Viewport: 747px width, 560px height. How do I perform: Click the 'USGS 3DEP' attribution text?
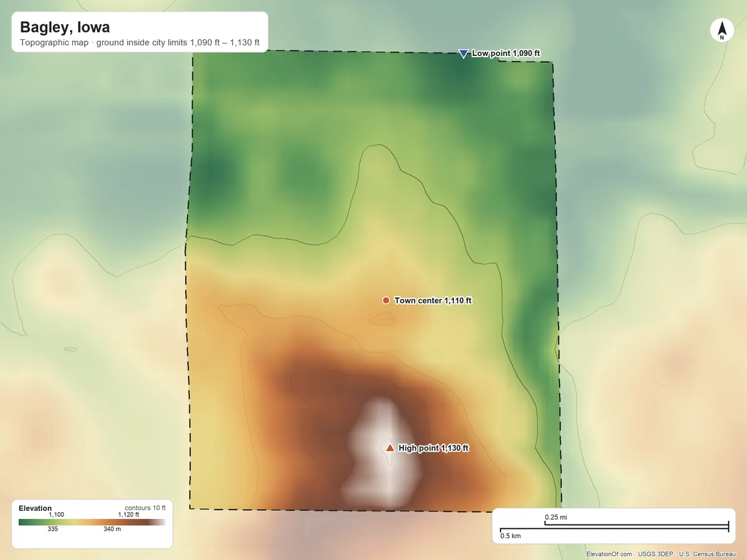coord(655,554)
